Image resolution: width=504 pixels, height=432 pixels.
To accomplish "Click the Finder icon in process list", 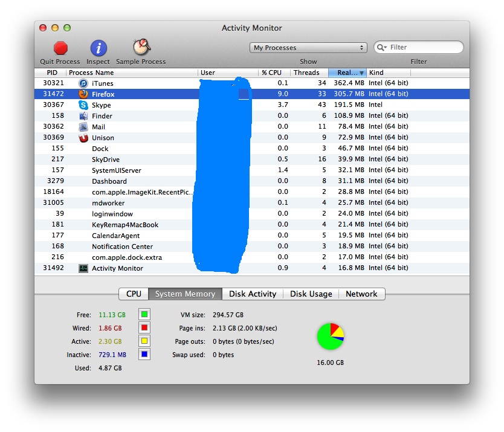I will pos(83,116).
